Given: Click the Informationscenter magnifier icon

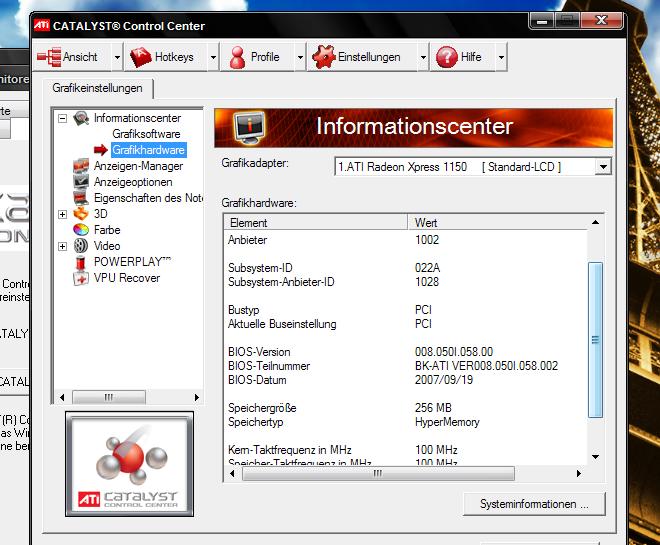Looking at the screenshot, I should coord(81,118).
